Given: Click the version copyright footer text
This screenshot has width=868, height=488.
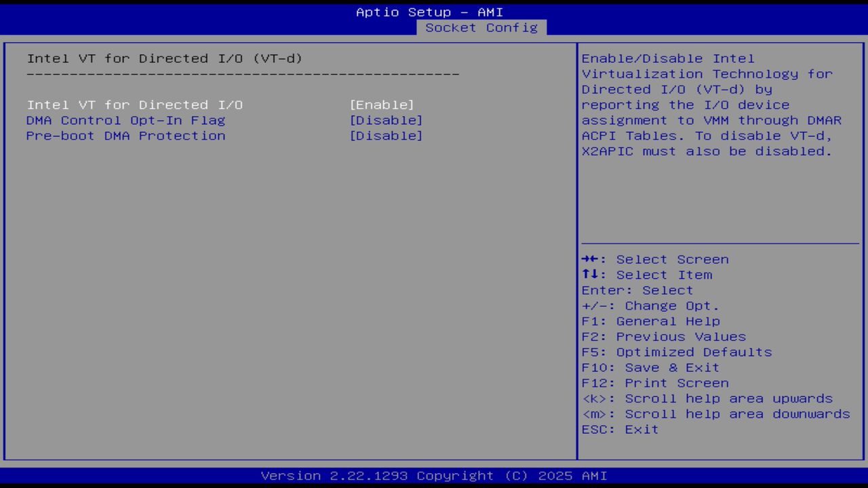Looking at the screenshot, I should click(x=433, y=475).
